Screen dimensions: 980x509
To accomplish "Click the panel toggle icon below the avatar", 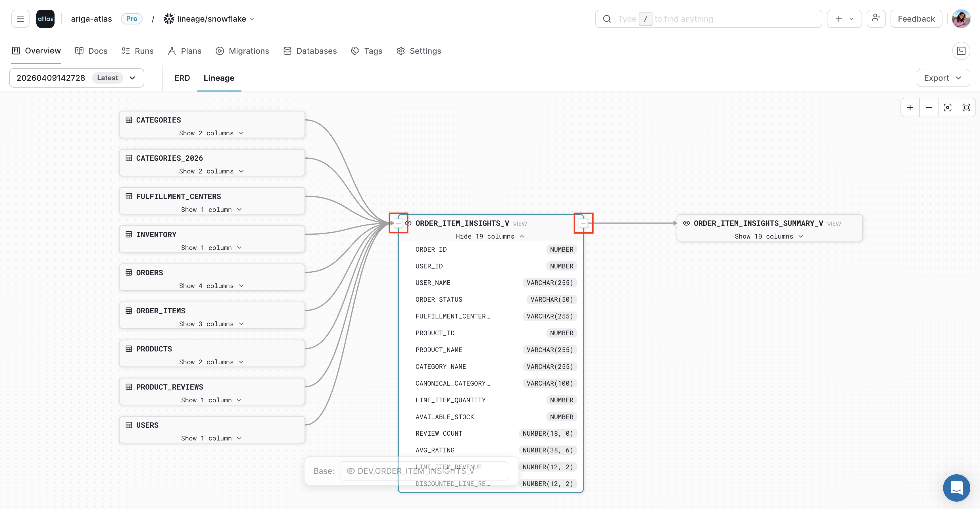I will [962, 51].
